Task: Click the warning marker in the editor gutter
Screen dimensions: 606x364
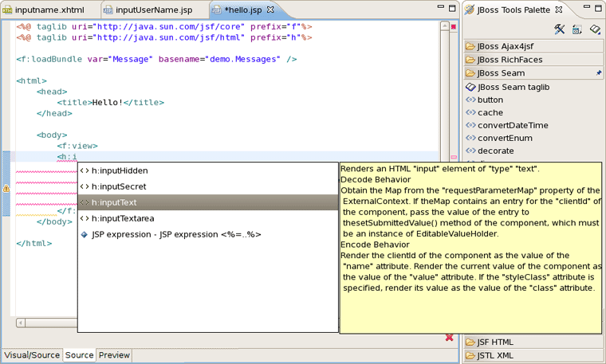Action: point(6,189)
